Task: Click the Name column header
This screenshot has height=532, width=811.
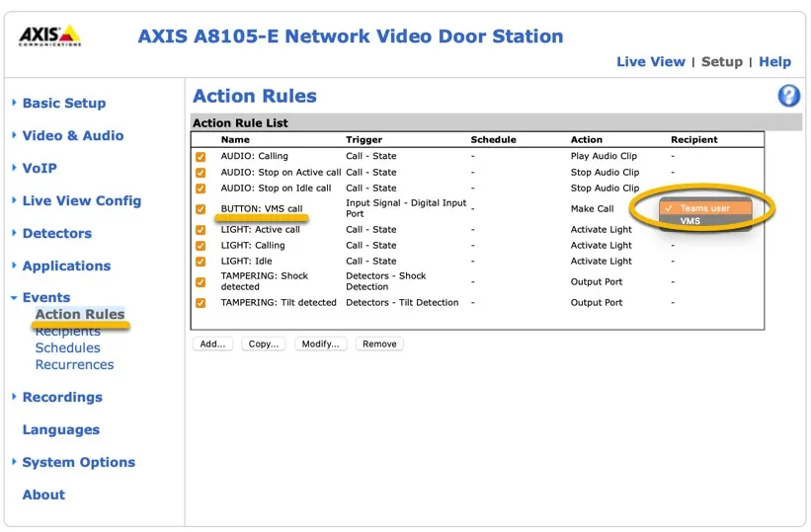Action: pos(235,139)
